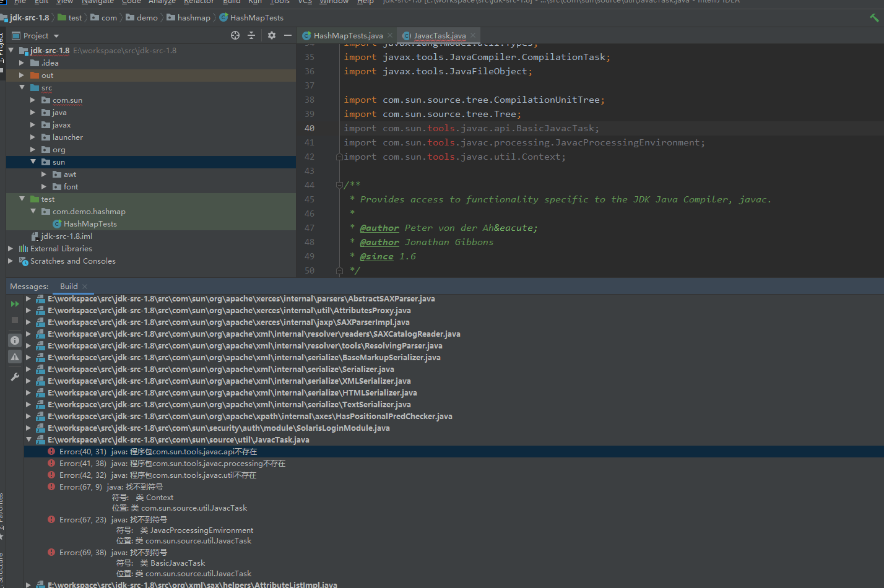The width and height of the screenshot is (884, 588).
Task: Click the file icon beside xml\internal\serialize\Serializer.java message
Action: coord(40,370)
